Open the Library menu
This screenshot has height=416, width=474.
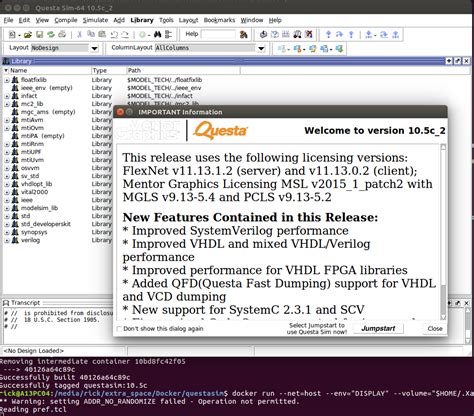[x=142, y=20]
